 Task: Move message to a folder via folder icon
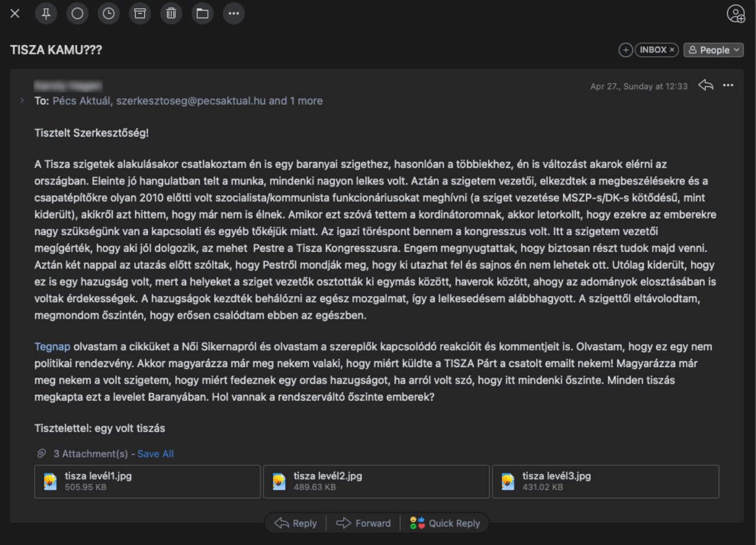[x=203, y=14]
